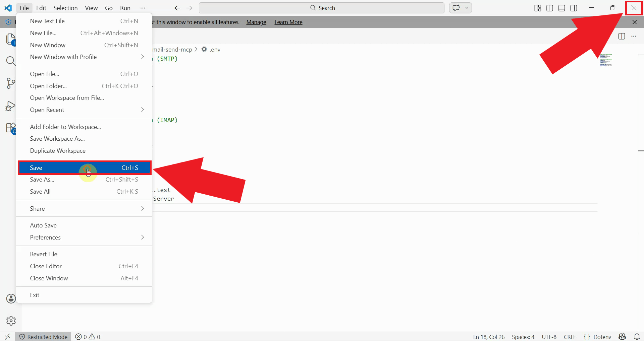The height and width of the screenshot is (341, 644).
Task: Click the Customize Layout icon in the title bar
Action: (x=537, y=8)
